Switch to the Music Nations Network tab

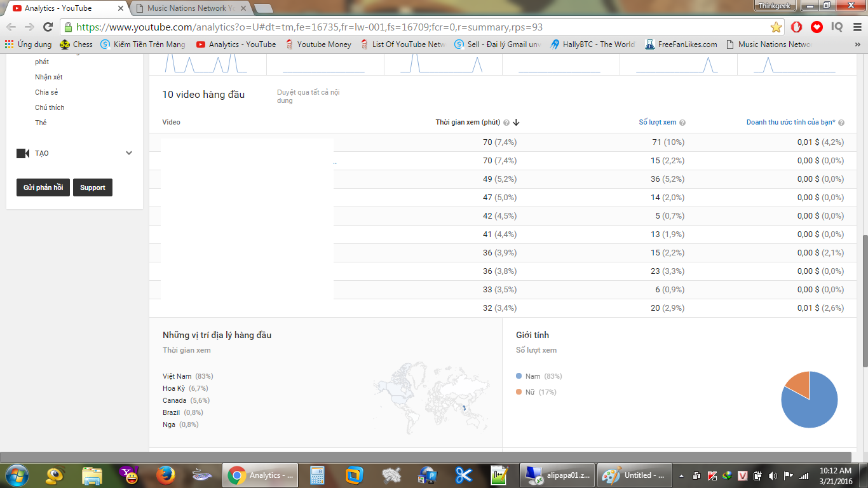click(x=191, y=8)
